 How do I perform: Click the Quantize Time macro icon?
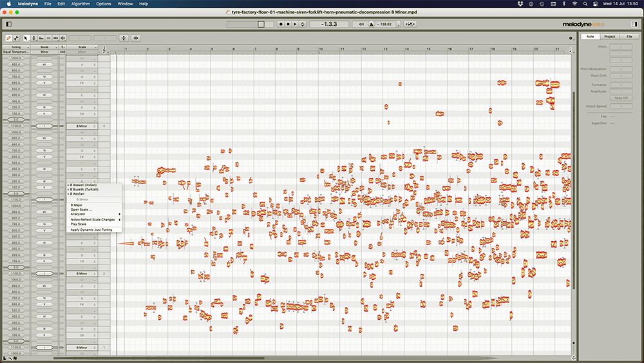coord(135,38)
